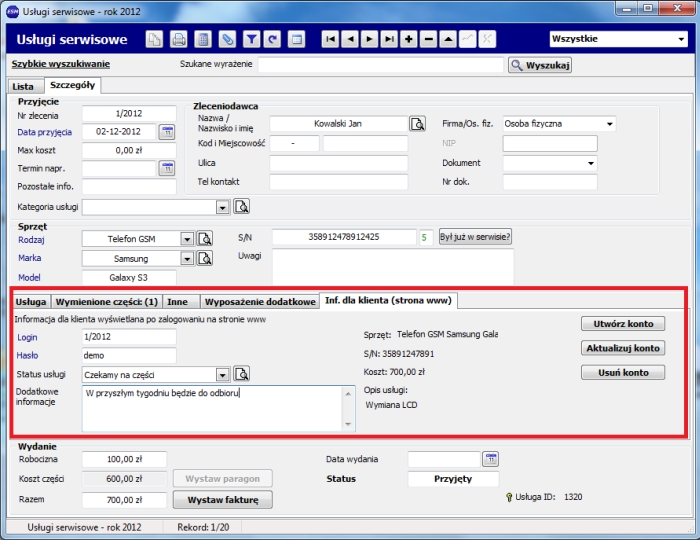Open the Marka Samsung dropdown

click(x=186, y=258)
